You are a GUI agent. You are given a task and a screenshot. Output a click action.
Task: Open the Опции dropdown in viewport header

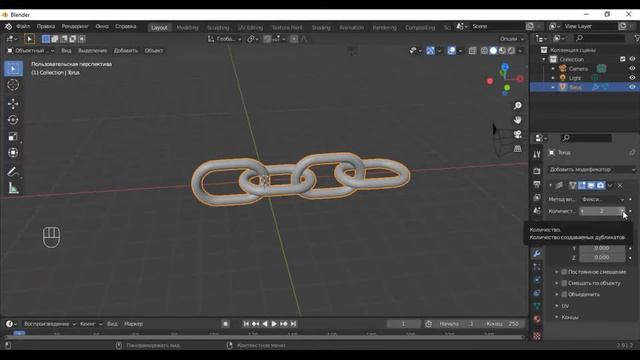point(511,39)
